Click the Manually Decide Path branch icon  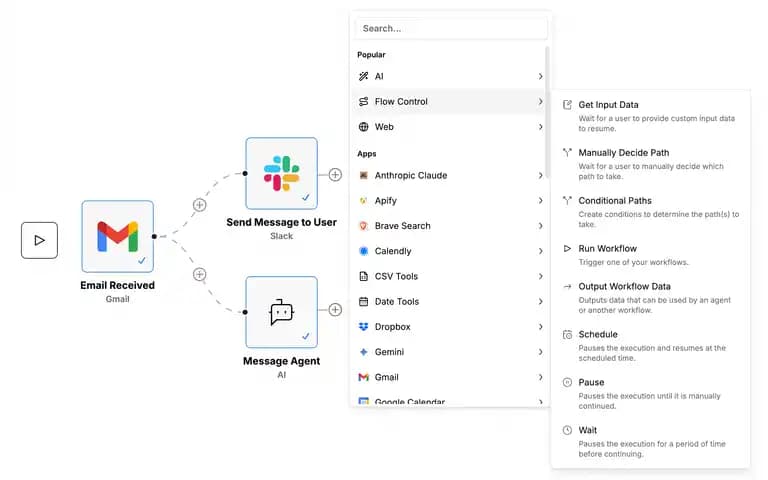[x=567, y=152]
